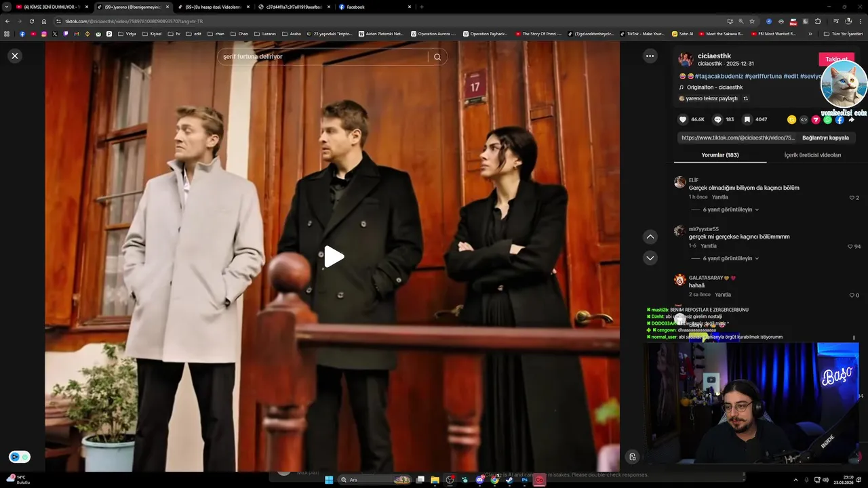Open volume control in system tray
The image size is (868, 488).
825,480
